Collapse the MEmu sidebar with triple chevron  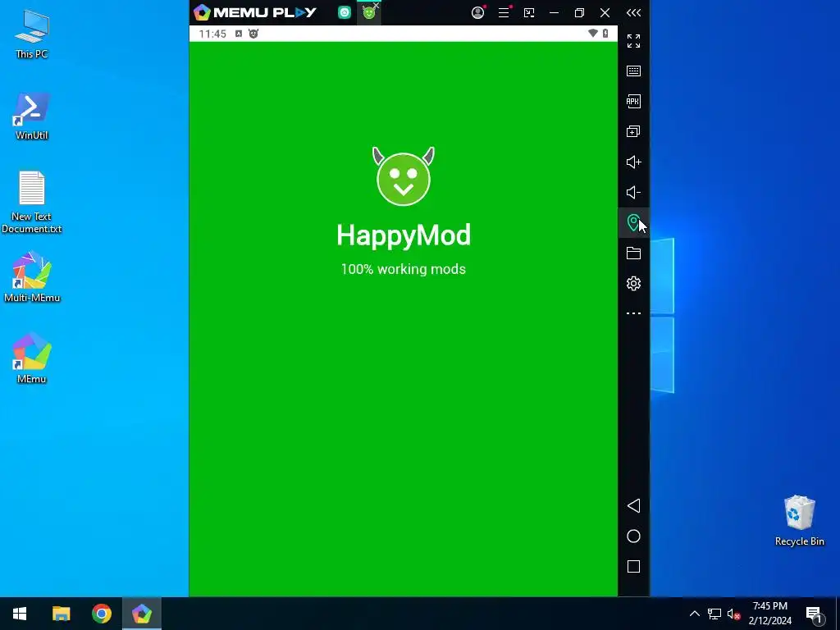coord(634,12)
